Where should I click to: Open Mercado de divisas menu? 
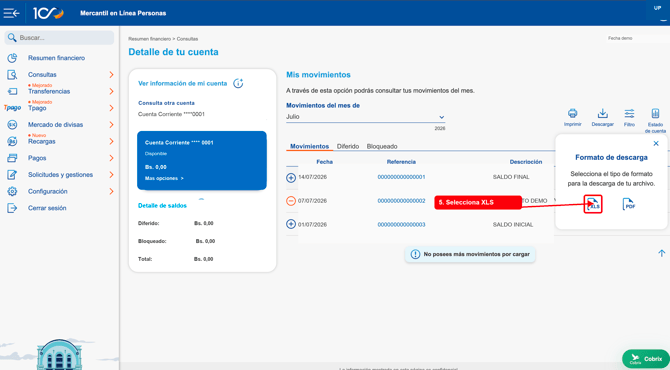click(x=56, y=124)
